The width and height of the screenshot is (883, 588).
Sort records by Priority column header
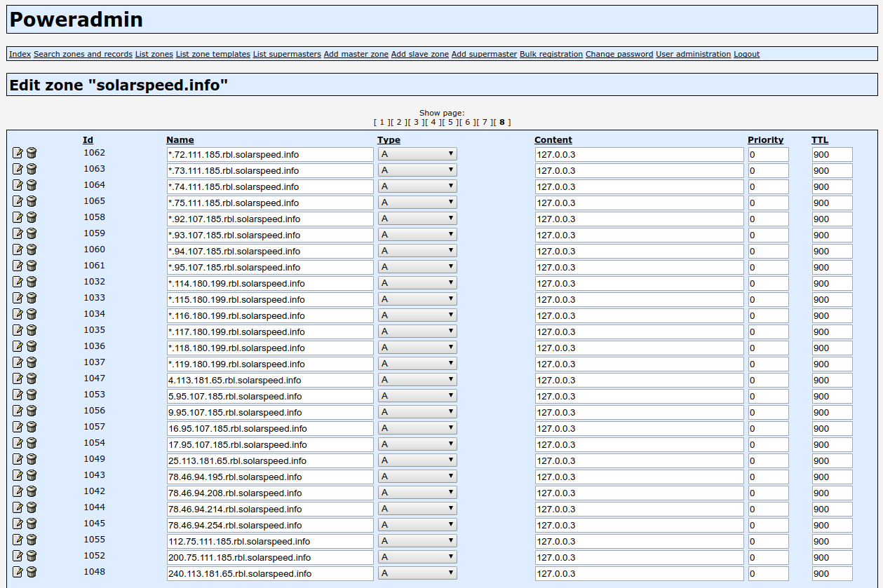coord(766,139)
